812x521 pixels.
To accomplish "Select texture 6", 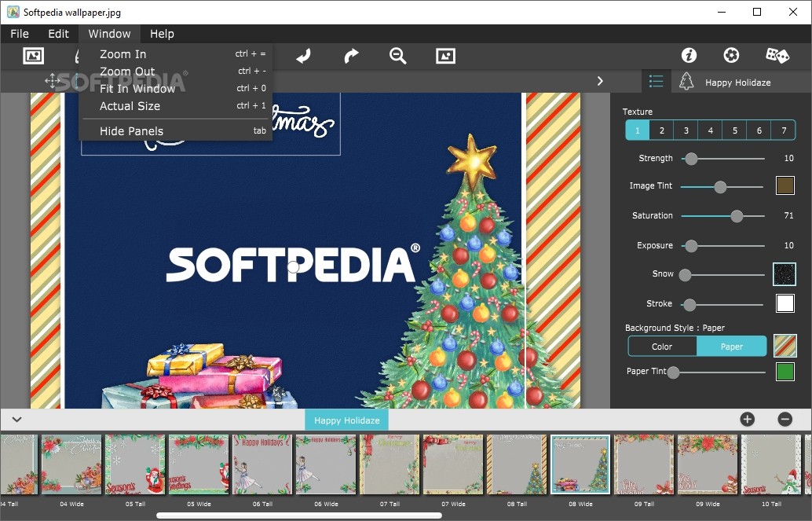I will (759, 130).
